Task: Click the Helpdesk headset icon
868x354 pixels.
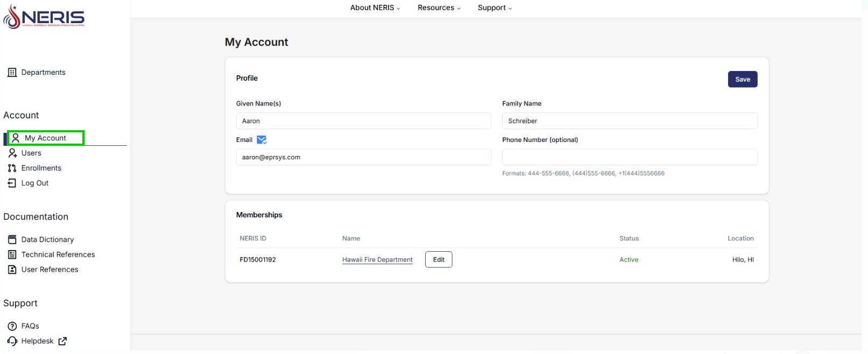Action: (12, 342)
